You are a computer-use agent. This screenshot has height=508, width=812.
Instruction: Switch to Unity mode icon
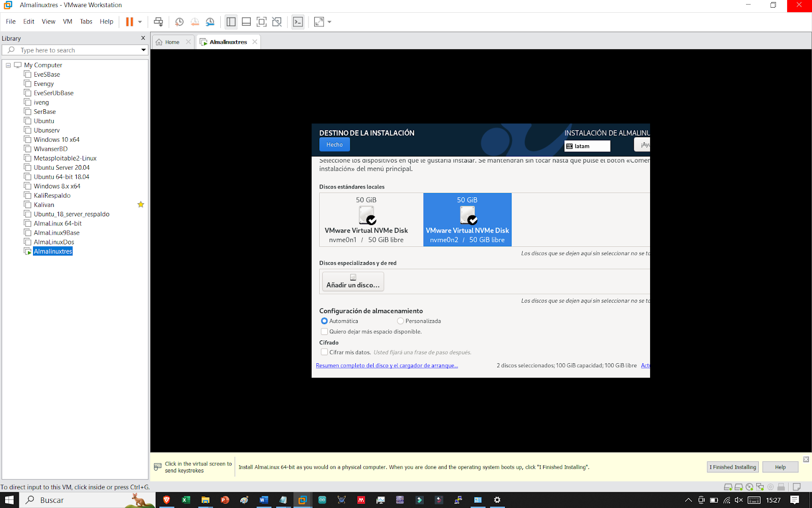click(x=277, y=22)
